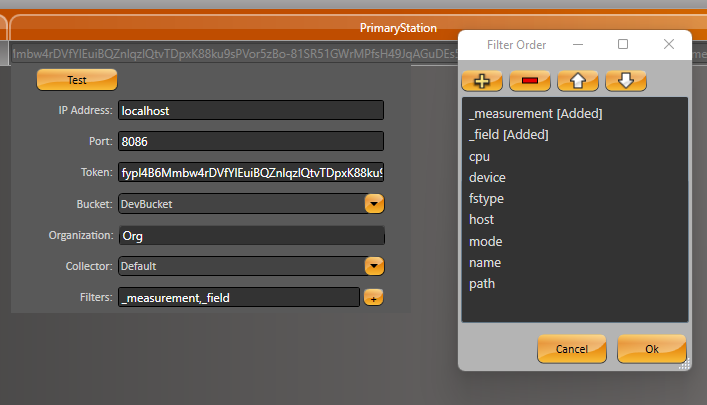Click the IP Address input field
The width and height of the screenshot is (707, 405).
click(250, 111)
